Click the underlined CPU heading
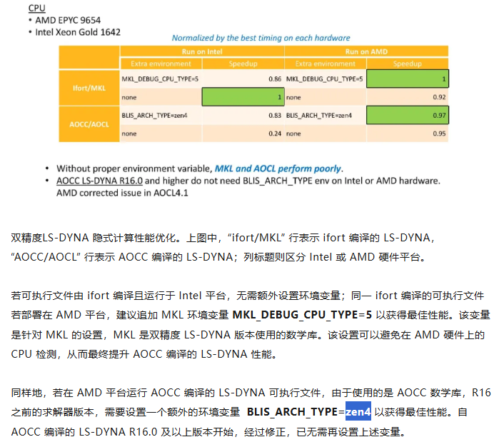Screen dimensions: 504x447 (36, 8)
